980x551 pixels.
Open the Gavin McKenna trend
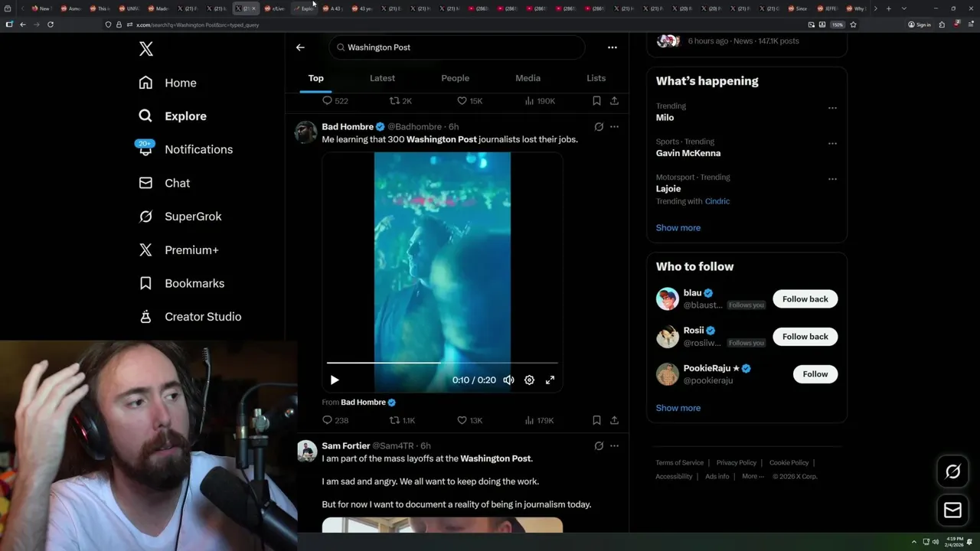(688, 153)
